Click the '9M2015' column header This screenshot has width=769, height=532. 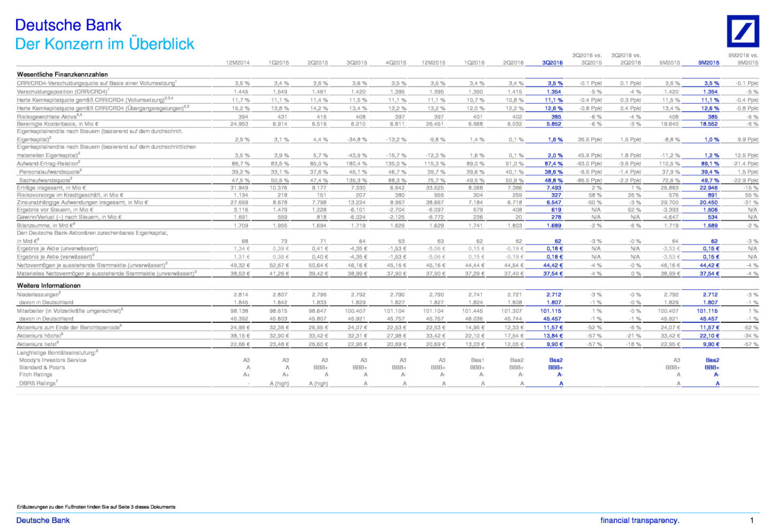pos(670,63)
